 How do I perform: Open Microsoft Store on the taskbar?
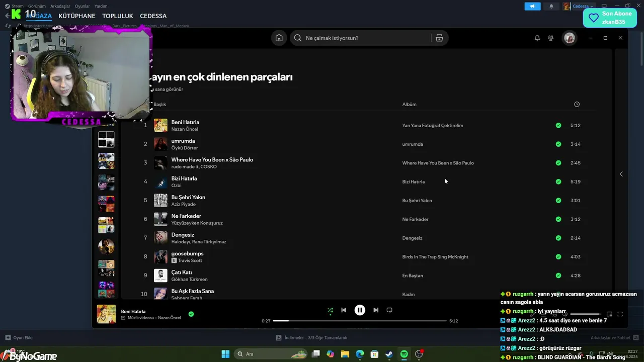click(x=374, y=354)
